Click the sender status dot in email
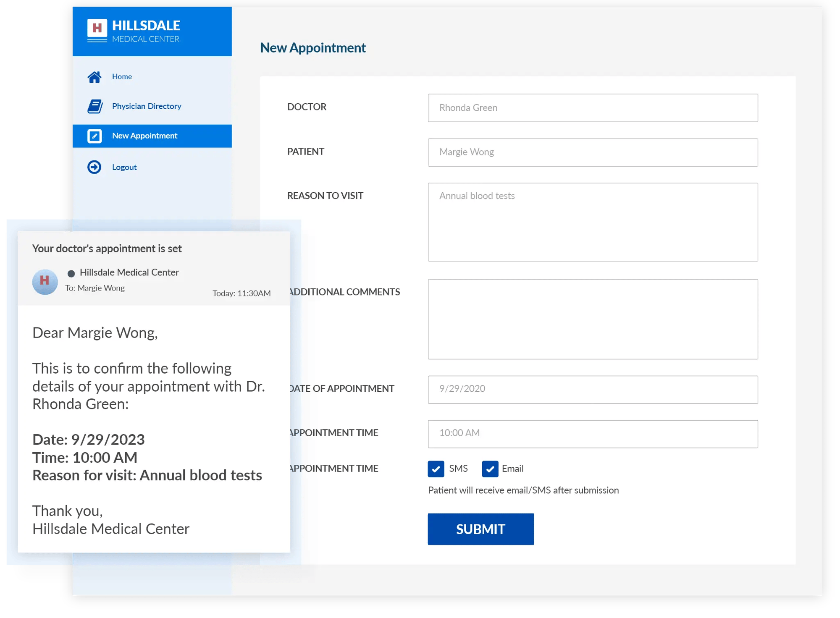Image resolution: width=840 pixels, height=618 pixels. [71, 274]
